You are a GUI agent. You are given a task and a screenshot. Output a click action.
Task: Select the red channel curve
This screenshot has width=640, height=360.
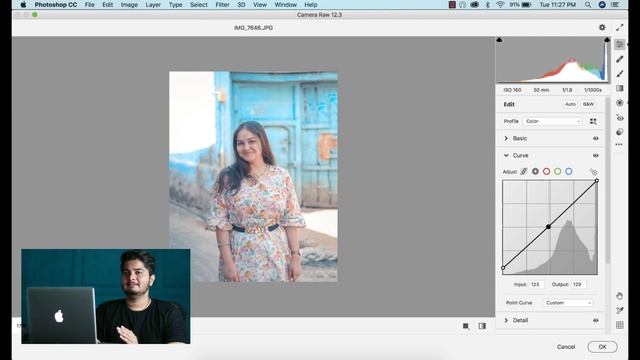coord(546,171)
